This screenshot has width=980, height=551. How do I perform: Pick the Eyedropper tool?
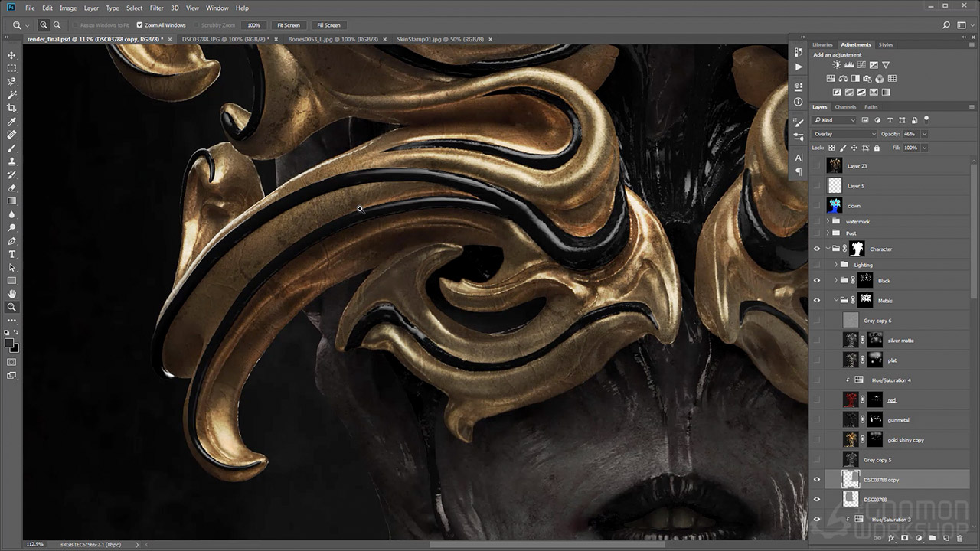(x=11, y=122)
